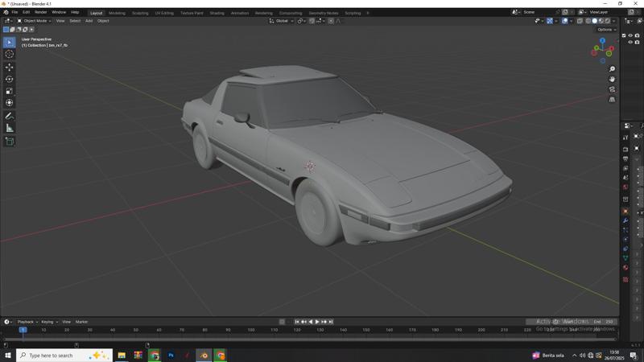Select the Move tool in the toolbar
Viewport: 644px width, 362px height.
(x=10, y=67)
